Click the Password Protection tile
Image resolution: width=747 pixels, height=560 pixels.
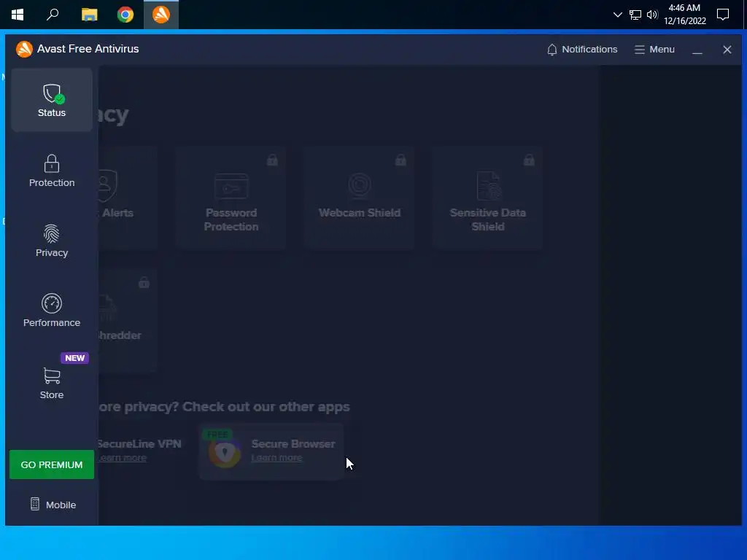pyautogui.click(x=231, y=198)
